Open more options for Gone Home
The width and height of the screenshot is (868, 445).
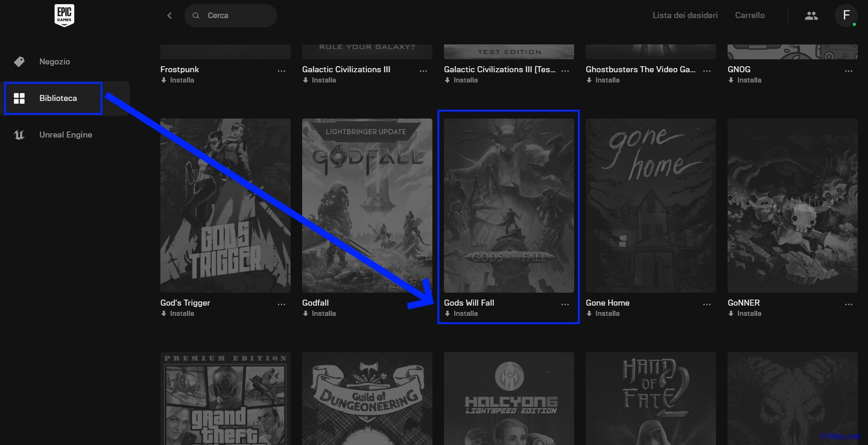tap(707, 304)
